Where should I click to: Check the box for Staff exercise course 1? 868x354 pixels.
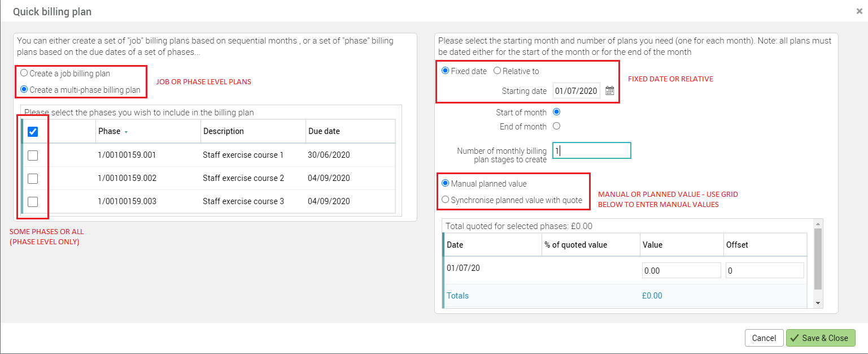pos(33,156)
